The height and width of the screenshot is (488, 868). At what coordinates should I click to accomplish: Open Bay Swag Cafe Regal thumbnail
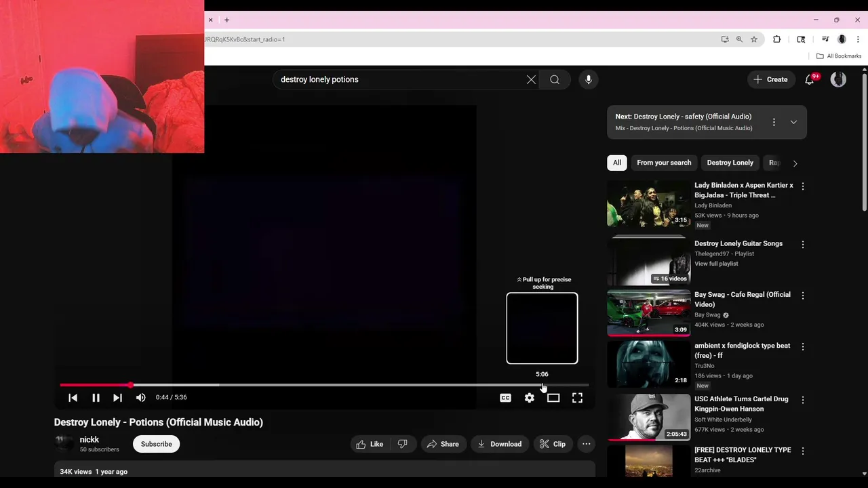tap(648, 313)
